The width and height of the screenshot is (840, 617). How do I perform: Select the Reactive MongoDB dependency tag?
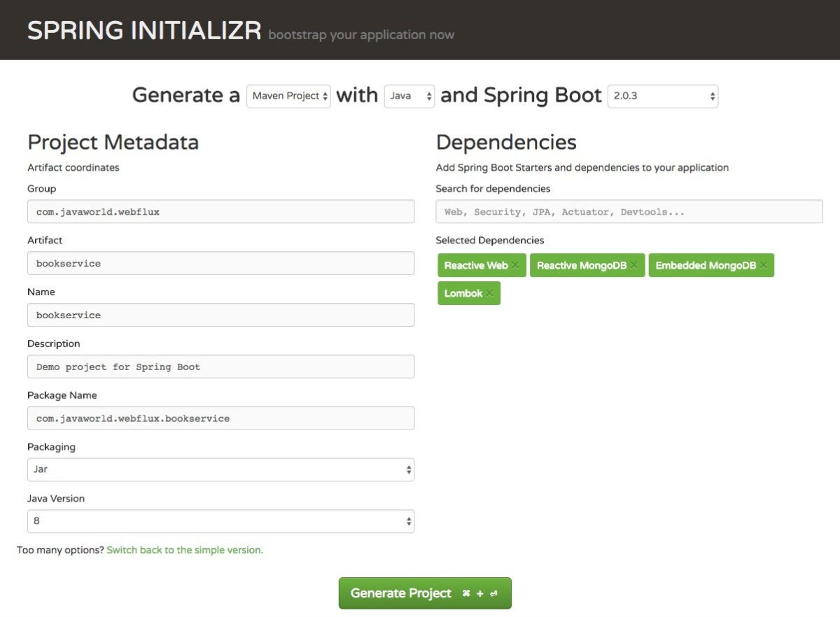(587, 265)
